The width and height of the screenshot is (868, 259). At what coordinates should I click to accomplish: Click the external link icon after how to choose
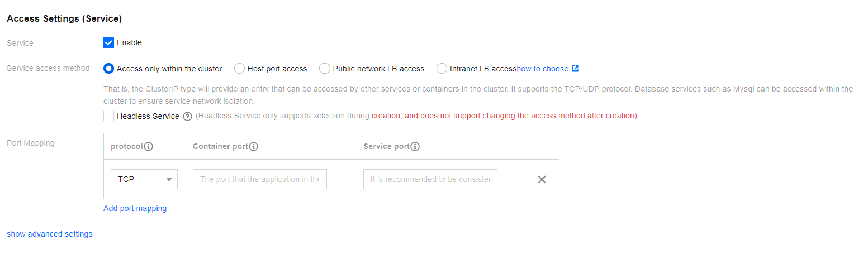[x=576, y=69]
